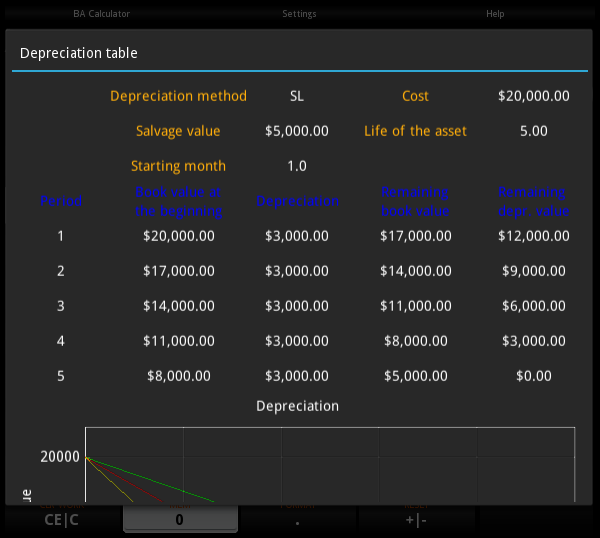Image resolution: width=600 pixels, height=538 pixels.
Task: Open the BA Calculator tab
Action: 101,14
